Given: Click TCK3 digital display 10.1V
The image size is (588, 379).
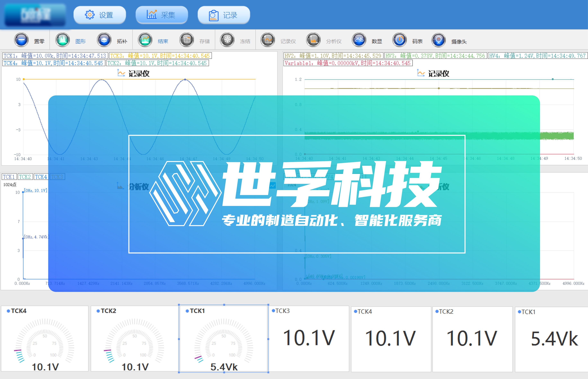Looking at the screenshot, I should point(309,339).
